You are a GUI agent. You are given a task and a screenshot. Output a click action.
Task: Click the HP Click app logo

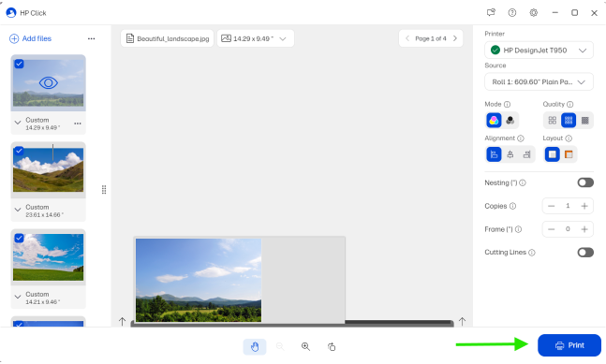tap(11, 13)
